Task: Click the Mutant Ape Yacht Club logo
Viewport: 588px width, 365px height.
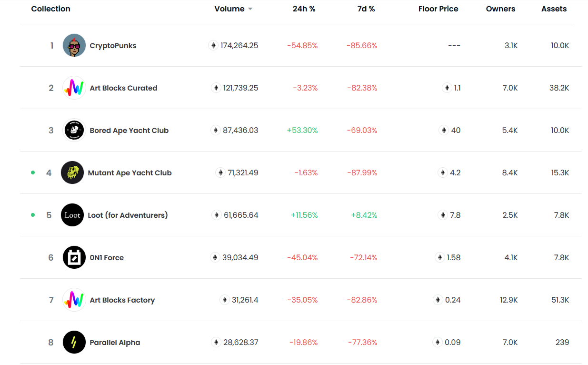Action: point(72,173)
